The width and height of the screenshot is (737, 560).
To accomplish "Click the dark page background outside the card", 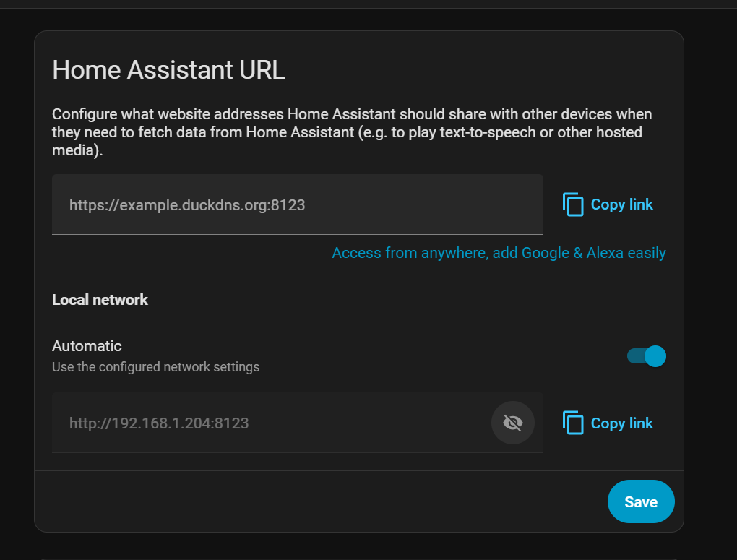I will click(x=16, y=289).
